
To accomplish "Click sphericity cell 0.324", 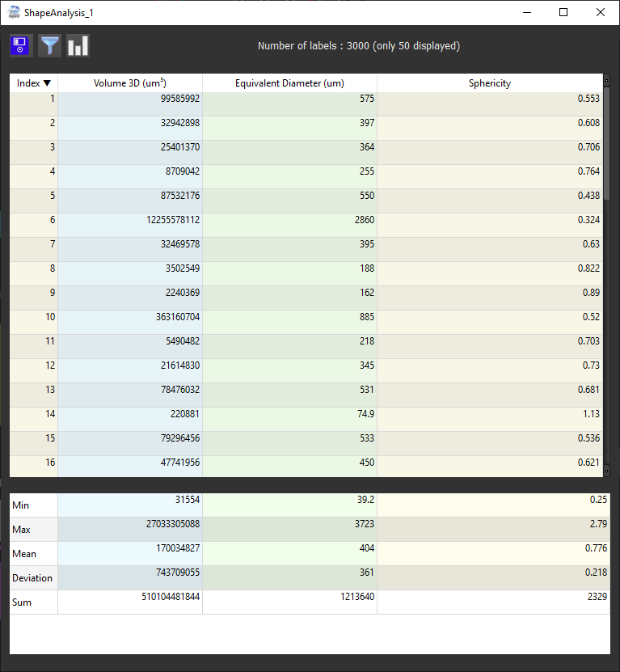I will pos(490,226).
